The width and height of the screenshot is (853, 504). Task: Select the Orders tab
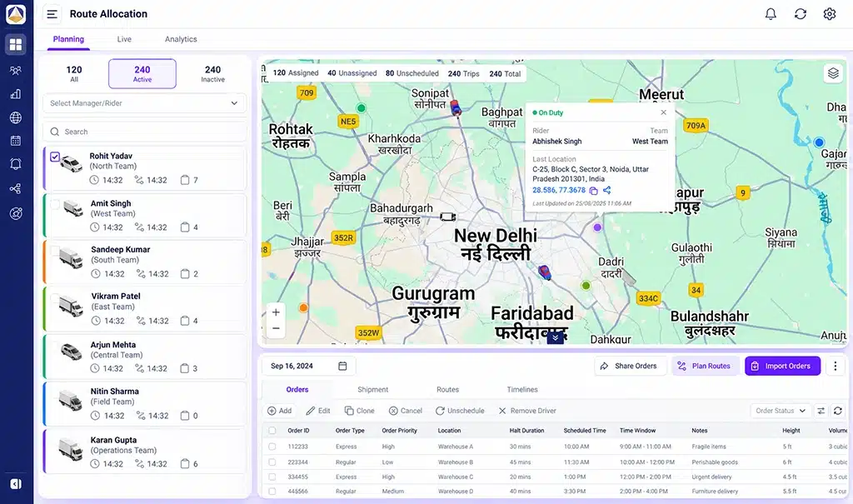(297, 390)
